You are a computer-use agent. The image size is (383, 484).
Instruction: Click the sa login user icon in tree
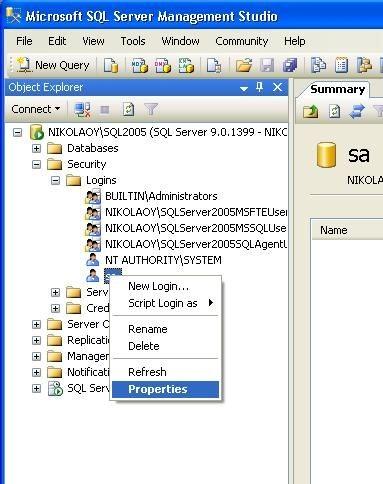pos(92,275)
